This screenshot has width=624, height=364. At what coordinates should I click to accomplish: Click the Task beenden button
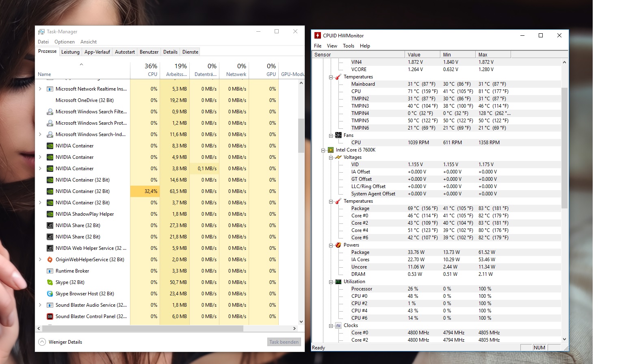(284, 342)
